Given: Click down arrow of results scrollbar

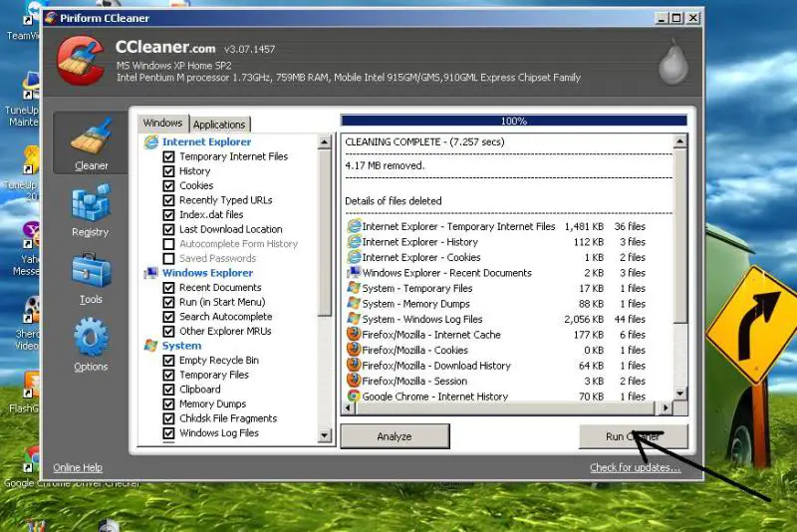Looking at the screenshot, I should (x=680, y=394).
